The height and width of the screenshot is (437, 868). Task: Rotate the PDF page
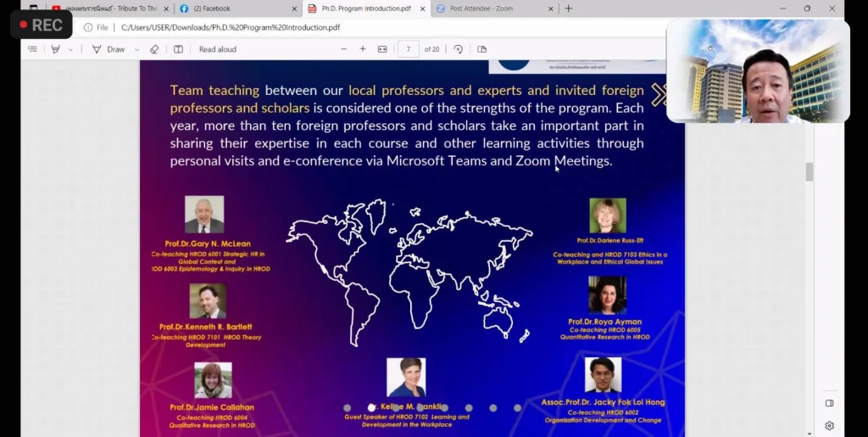458,49
